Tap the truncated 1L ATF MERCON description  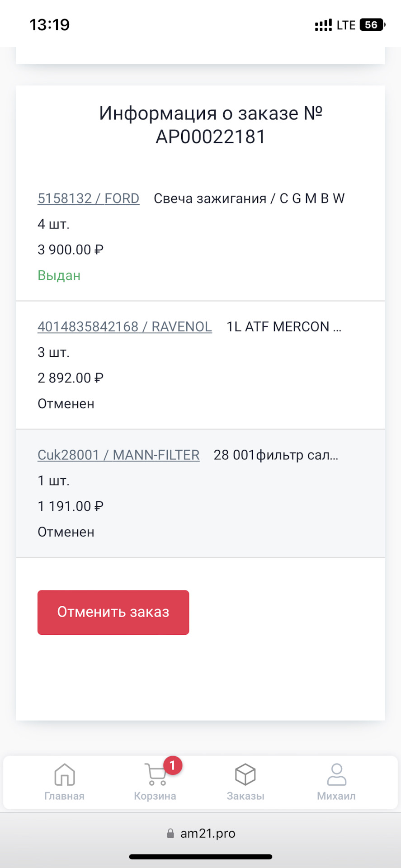coord(283,327)
